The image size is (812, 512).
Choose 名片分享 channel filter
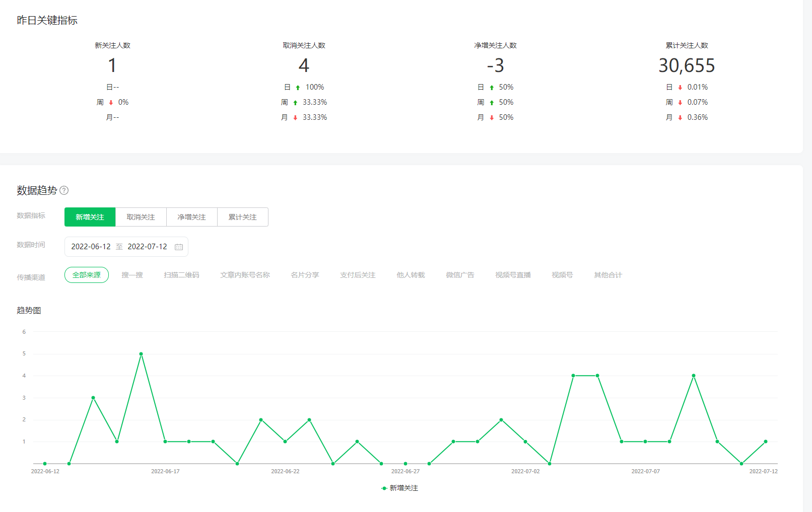[305, 275]
